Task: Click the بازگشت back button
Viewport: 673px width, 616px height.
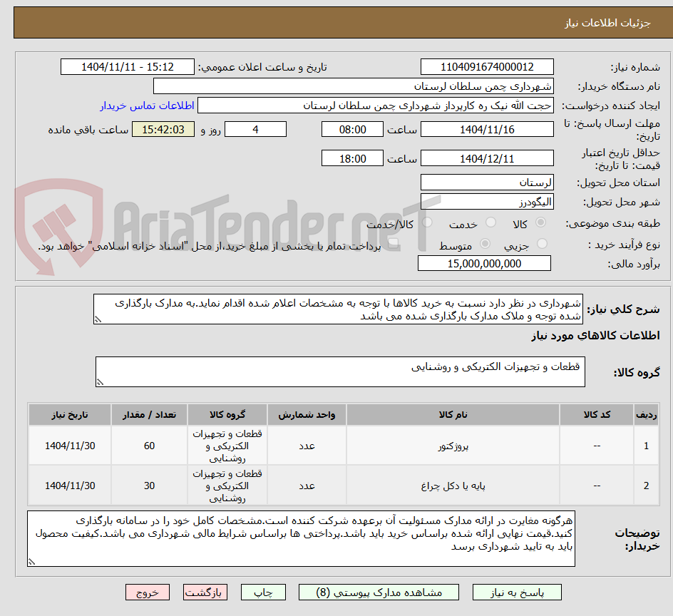Action: click(x=205, y=592)
